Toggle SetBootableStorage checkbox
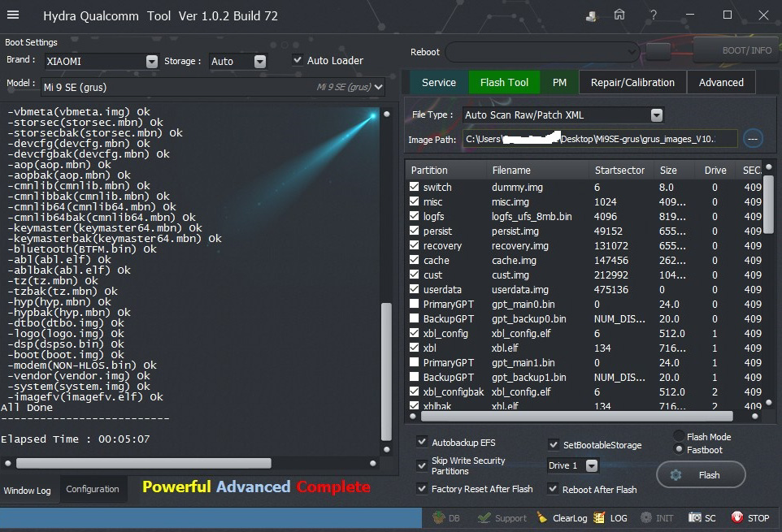Screen dimensions: 782x532 [x=553, y=444]
